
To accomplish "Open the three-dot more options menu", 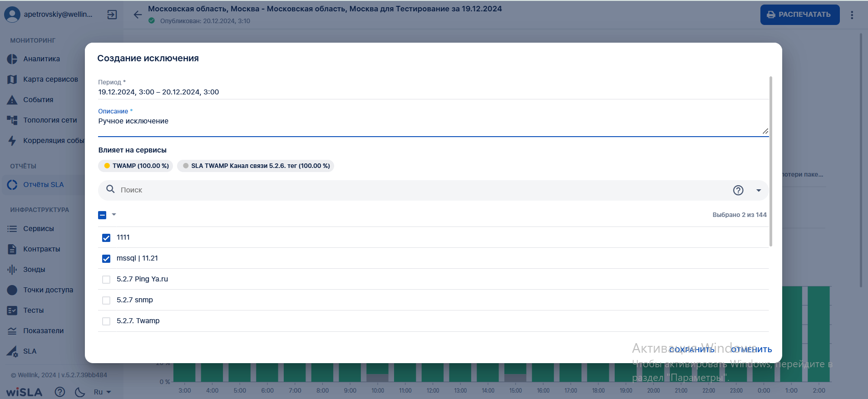I will tap(852, 15).
